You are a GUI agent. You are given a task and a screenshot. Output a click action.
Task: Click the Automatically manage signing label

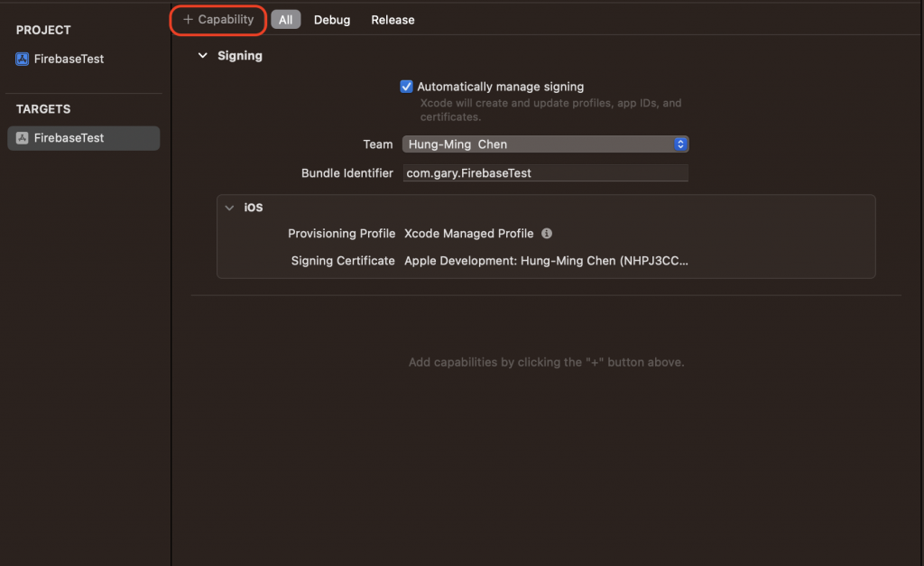tap(500, 87)
